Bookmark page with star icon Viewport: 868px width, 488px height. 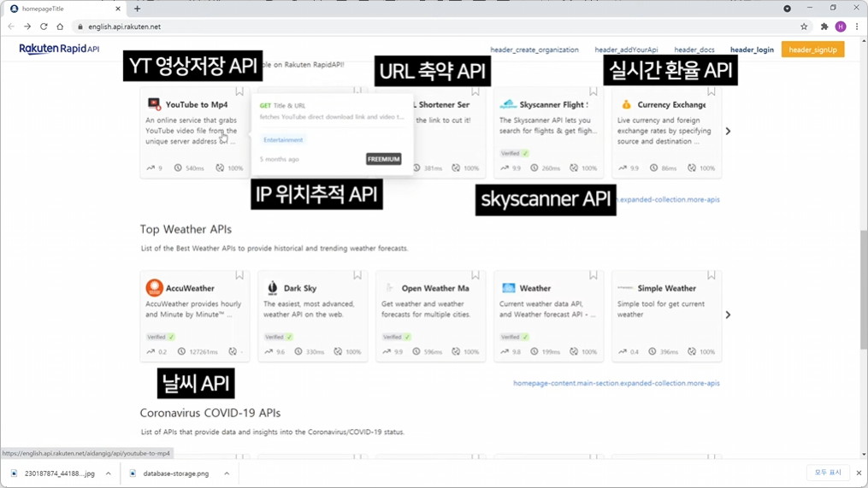coord(804,26)
